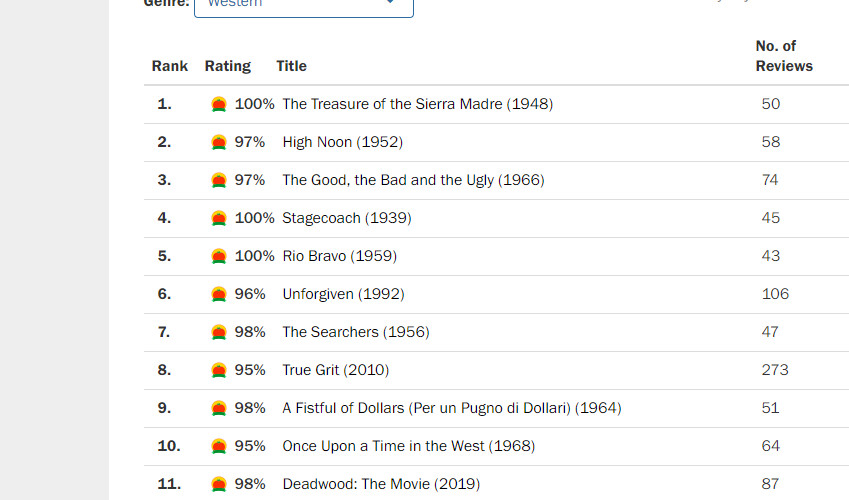Open The Good, the Bad and the Ugly (1966)

point(413,180)
